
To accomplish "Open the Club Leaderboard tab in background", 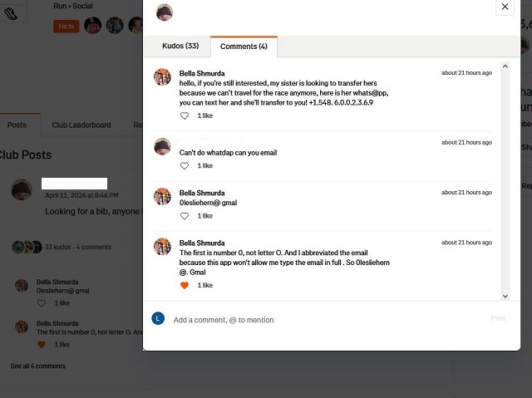I will [x=81, y=125].
